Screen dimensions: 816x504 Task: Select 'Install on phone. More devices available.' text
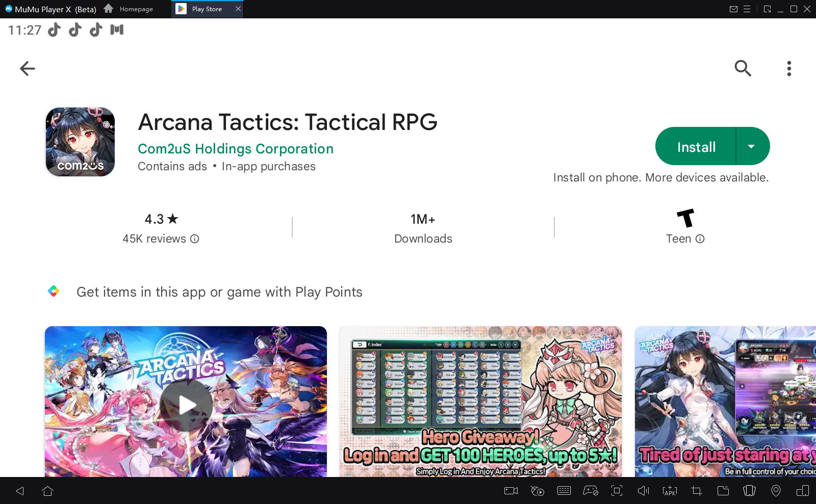pos(661,178)
